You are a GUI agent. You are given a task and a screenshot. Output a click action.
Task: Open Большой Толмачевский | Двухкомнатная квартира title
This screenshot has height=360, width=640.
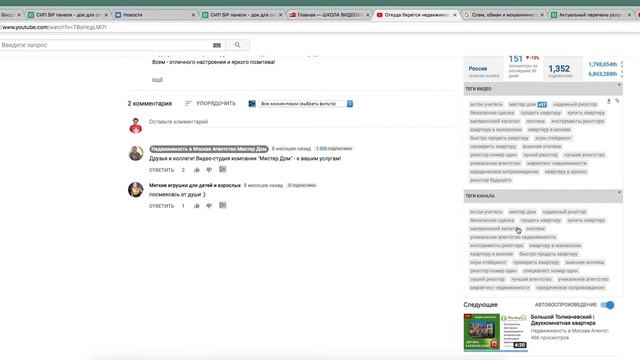563,320
